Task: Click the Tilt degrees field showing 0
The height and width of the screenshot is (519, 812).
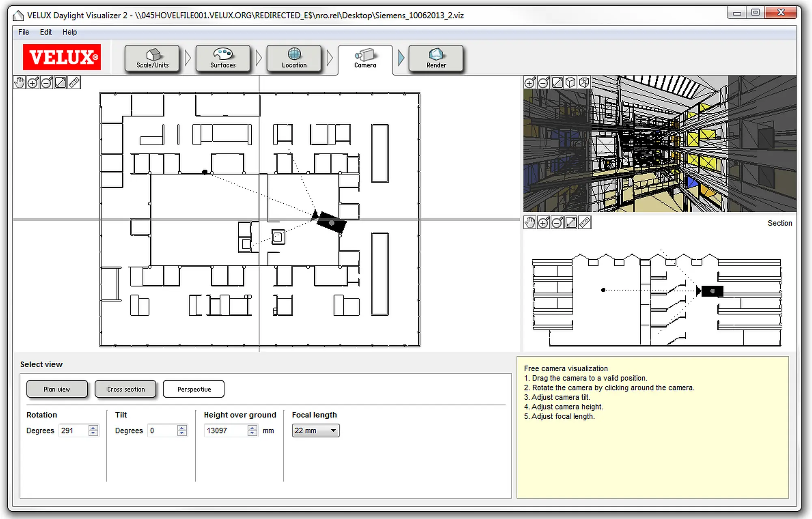Action: [163, 430]
